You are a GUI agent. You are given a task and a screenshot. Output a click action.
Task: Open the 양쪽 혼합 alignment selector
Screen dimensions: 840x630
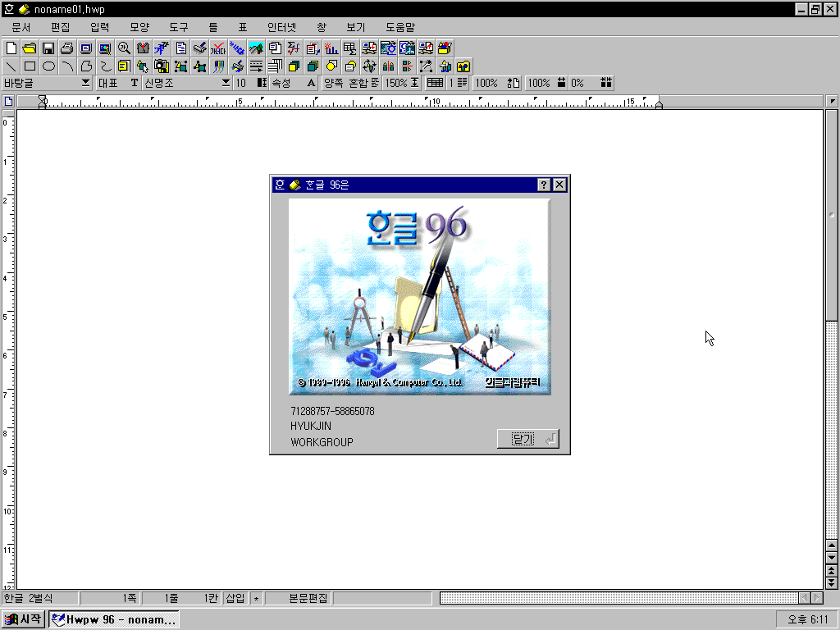[352, 83]
